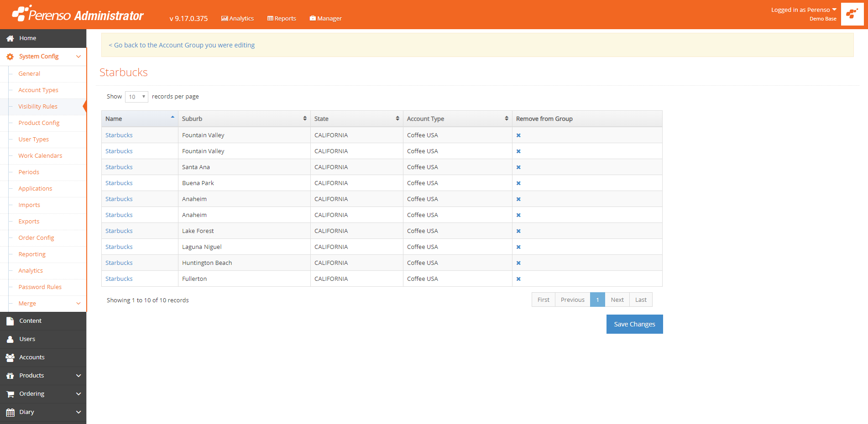Screen dimensions: 868x424
Task: Open Periods in sidebar
Action: tap(29, 172)
